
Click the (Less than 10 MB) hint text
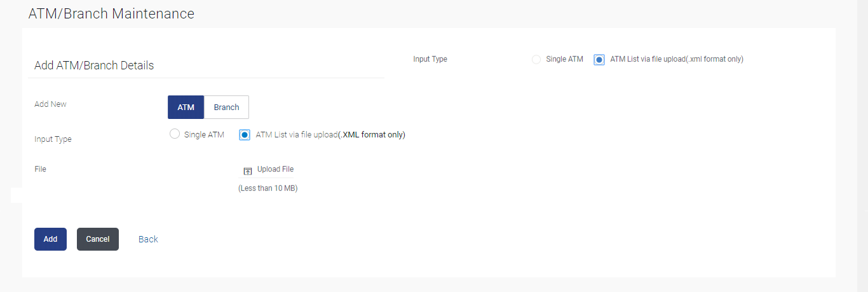[268, 188]
